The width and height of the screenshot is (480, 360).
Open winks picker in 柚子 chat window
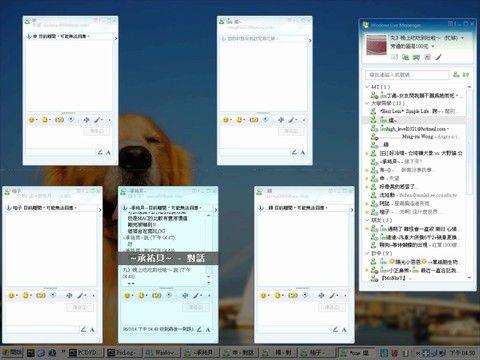click(x=26, y=295)
